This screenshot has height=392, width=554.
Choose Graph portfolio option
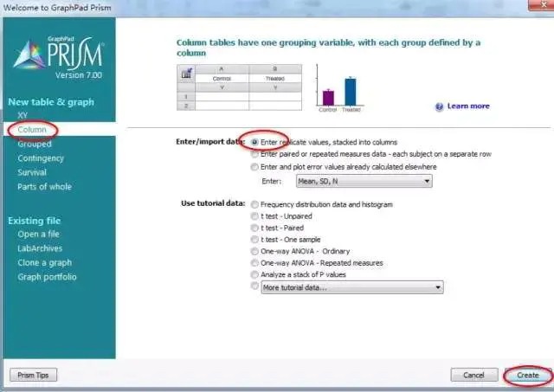(x=47, y=277)
